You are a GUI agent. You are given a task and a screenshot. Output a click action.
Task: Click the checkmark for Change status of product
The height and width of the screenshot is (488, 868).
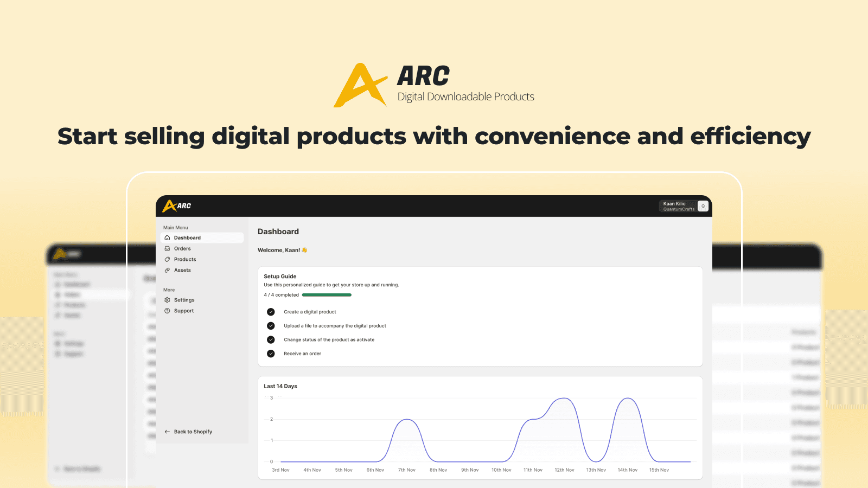(x=271, y=339)
